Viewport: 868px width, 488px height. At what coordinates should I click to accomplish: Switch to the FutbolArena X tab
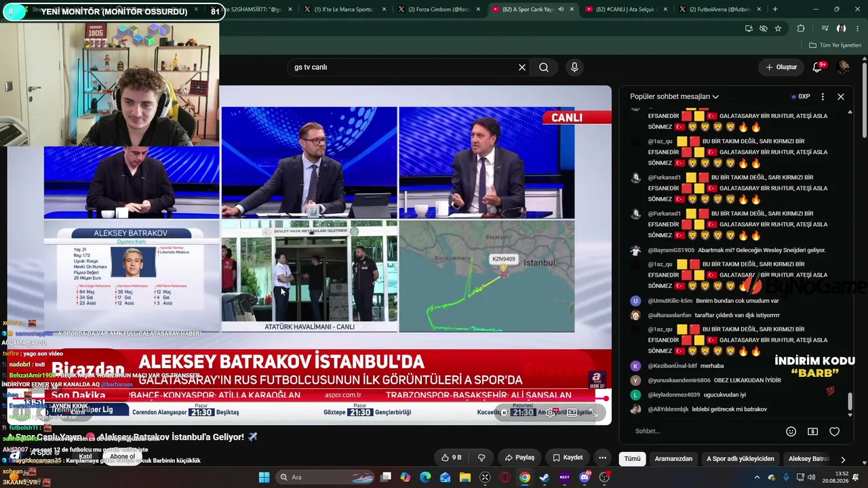(721, 9)
